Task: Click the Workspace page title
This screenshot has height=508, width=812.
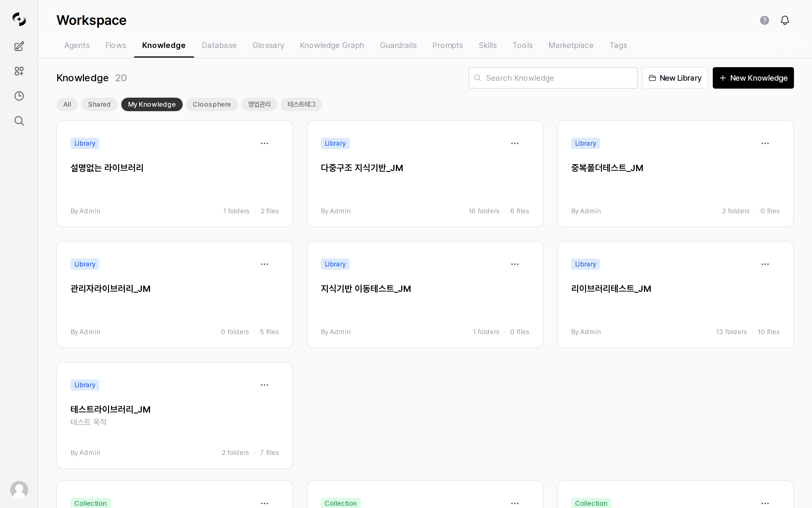Action: [x=91, y=21]
